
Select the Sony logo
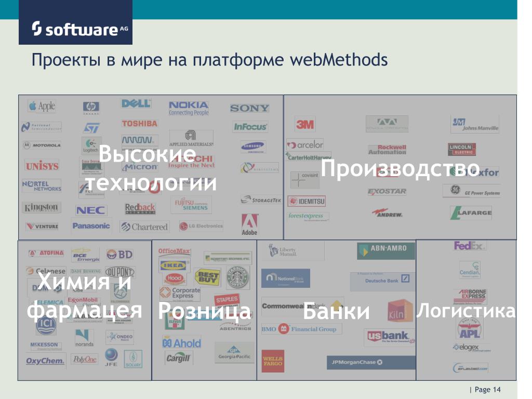(249, 108)
